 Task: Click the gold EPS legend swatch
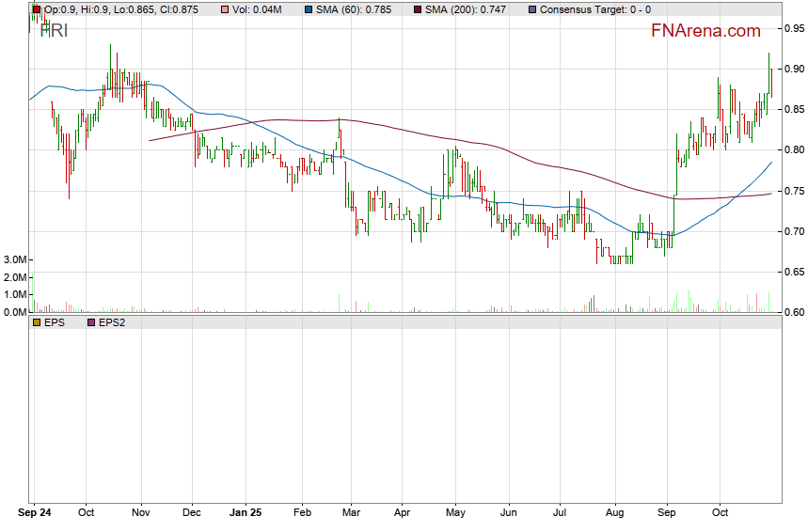tap(36, 322)
